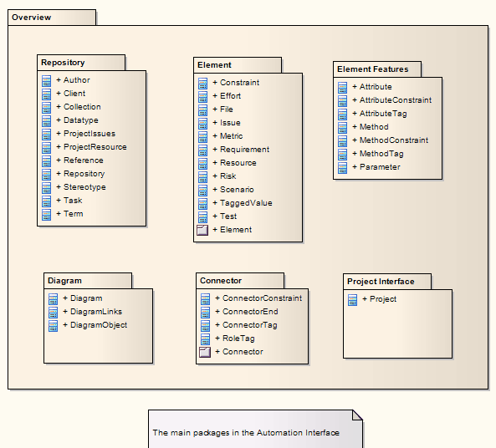The width and height of the screenshot is (496, 448).
Task: Click the '+ ConnectorTag' entry
Action: [246, 325]
